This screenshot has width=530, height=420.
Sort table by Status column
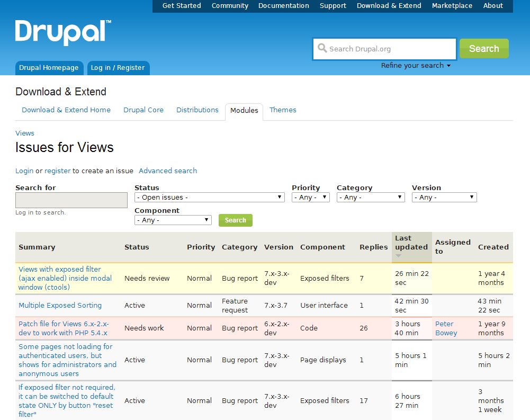(x=137, y=247)
